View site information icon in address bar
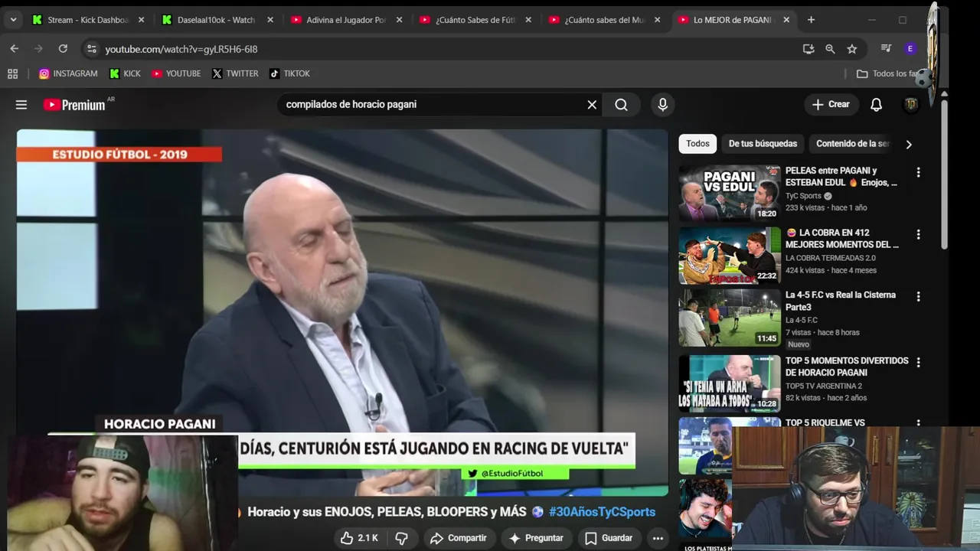The width and height of the screenshot is (980, 551). [91, 49]
